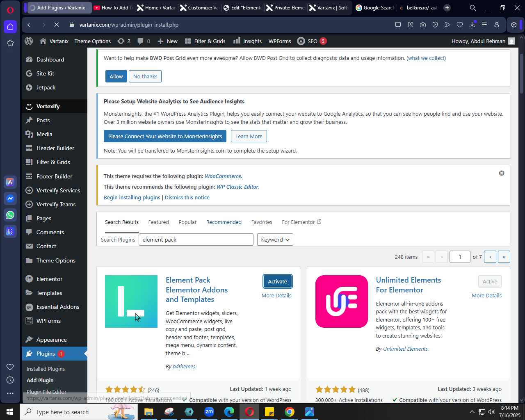Open the WordPress logo menu
The height and width of the screenshot is (420, 525).
(x=29, y=41)
